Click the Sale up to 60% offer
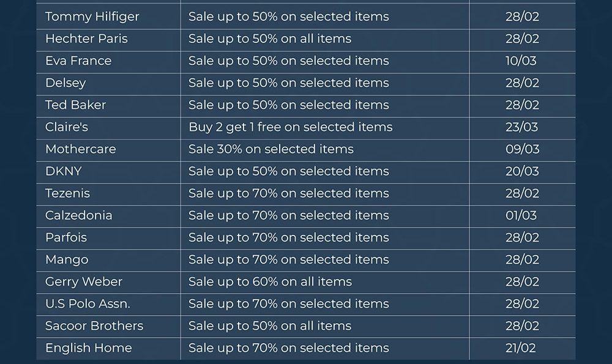This screenshot has height=364, width=612. point(270,281)
